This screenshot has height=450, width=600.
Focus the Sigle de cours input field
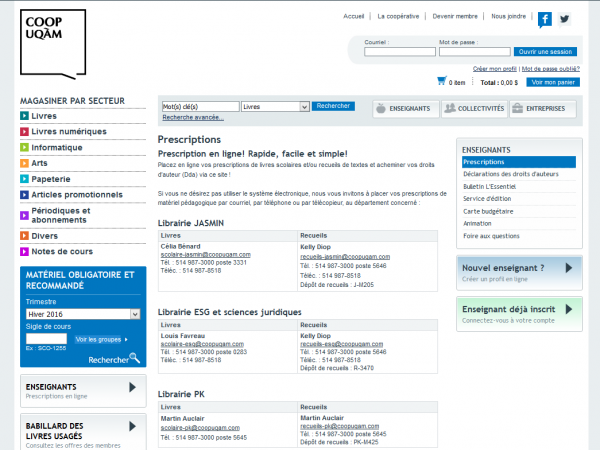pos(46,339)
